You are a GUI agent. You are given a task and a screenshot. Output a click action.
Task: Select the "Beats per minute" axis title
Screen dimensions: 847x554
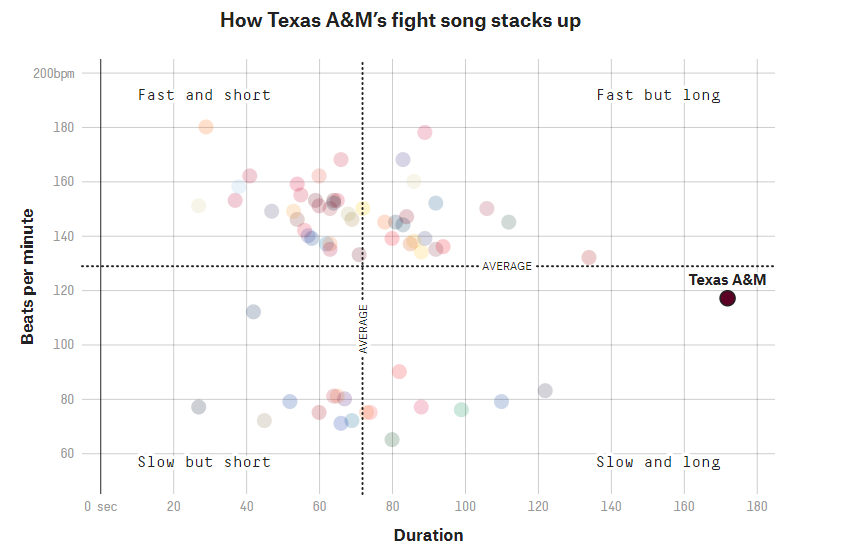click(x=28, y=276)
